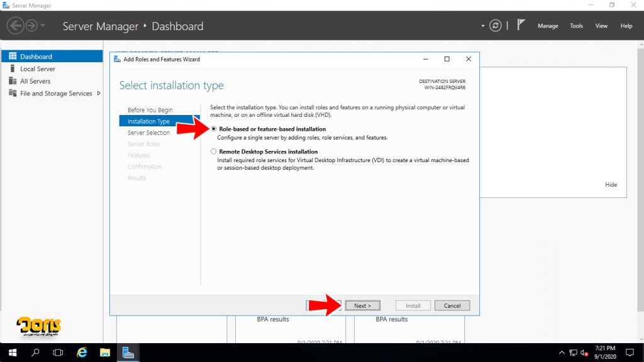Maximize the Add Roles and Features Wizard
Image resolution: width=644 pixels, height=362 pixels.
(x=447, y=59)
